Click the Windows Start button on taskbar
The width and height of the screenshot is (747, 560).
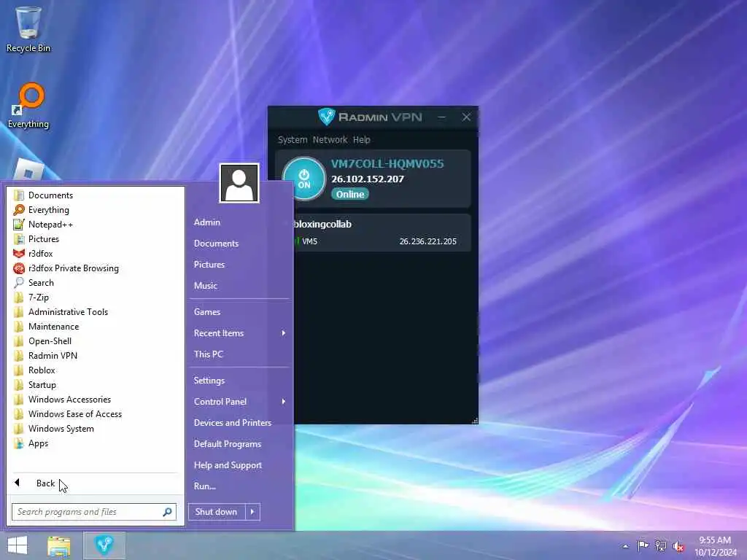click(18, 545)
